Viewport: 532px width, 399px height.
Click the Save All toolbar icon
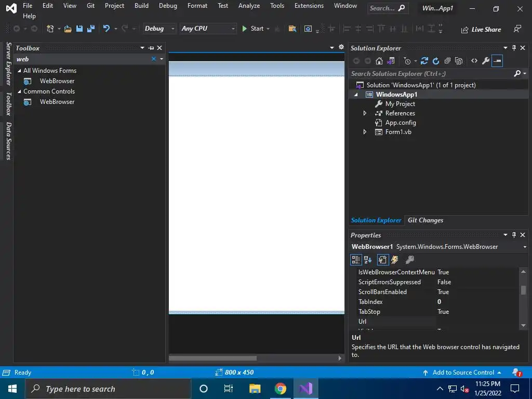click(x=90, y=29)
